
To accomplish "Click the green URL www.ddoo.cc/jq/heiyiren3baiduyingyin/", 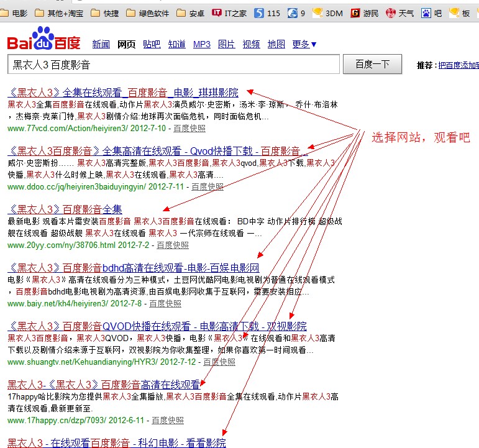I will click(x=76, y=186).
